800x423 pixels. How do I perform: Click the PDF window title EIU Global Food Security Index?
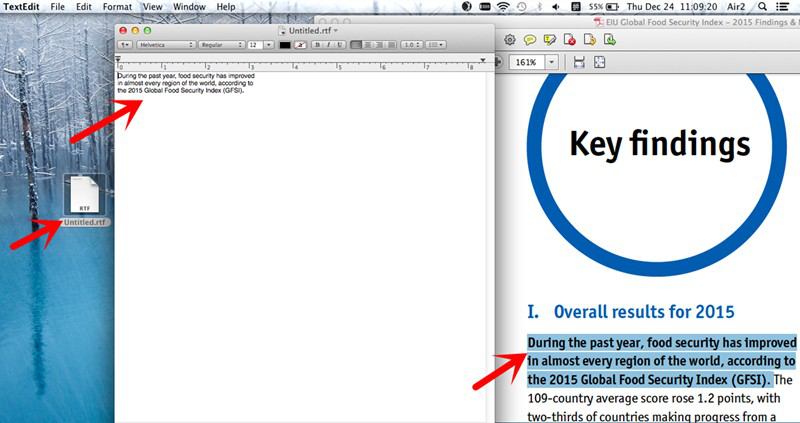pos(702,22)
